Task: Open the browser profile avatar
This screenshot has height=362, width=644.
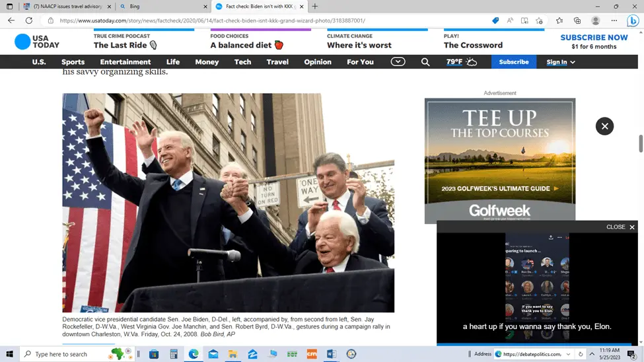Action: point(596,20)
